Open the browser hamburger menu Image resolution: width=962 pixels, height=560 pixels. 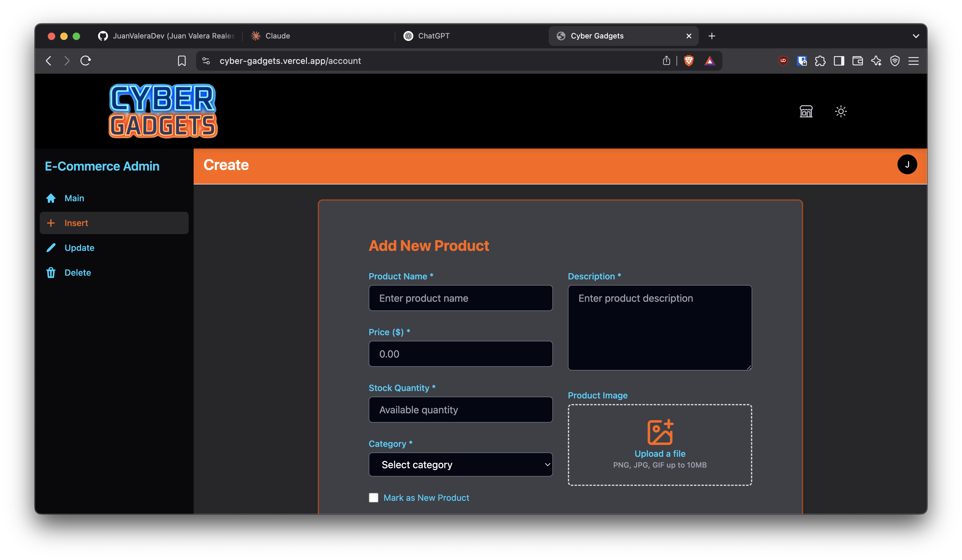[913, 61]
